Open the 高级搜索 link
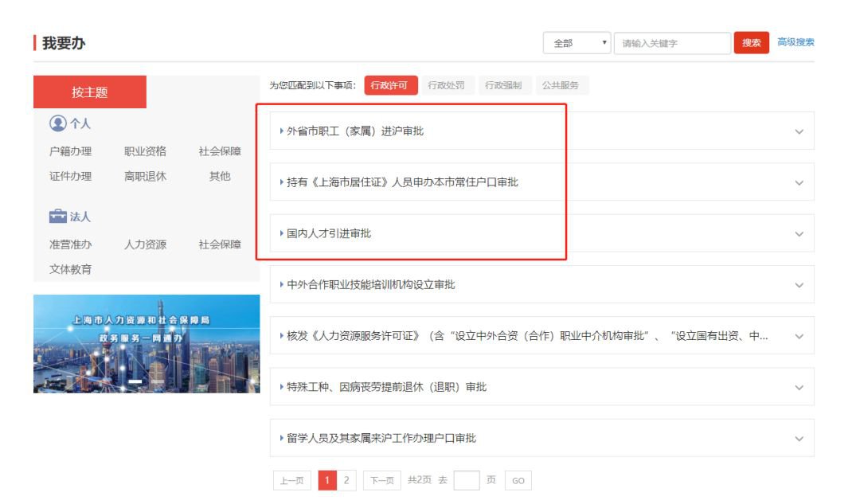The height and width of the screenshot is (504, 860). (x=795, y=42)
